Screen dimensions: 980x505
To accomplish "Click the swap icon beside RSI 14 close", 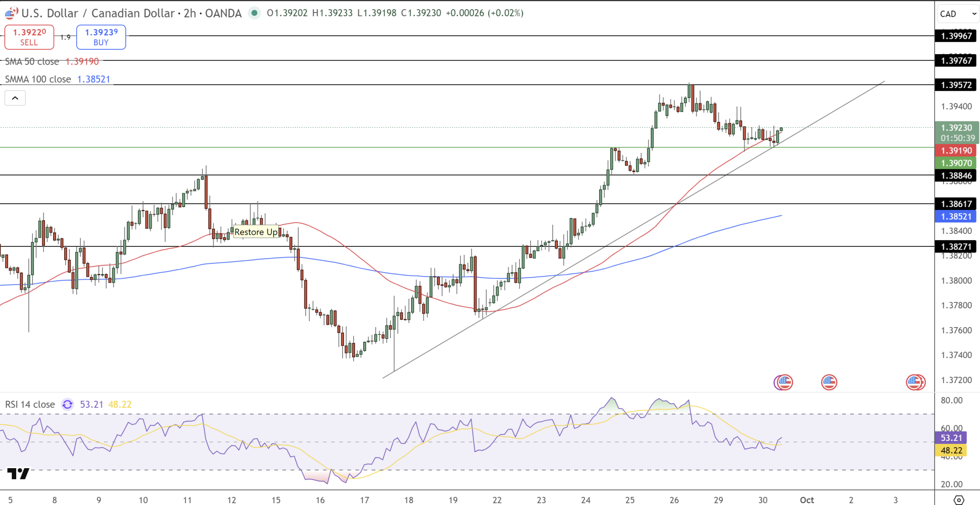I will [x=67, y=405].
